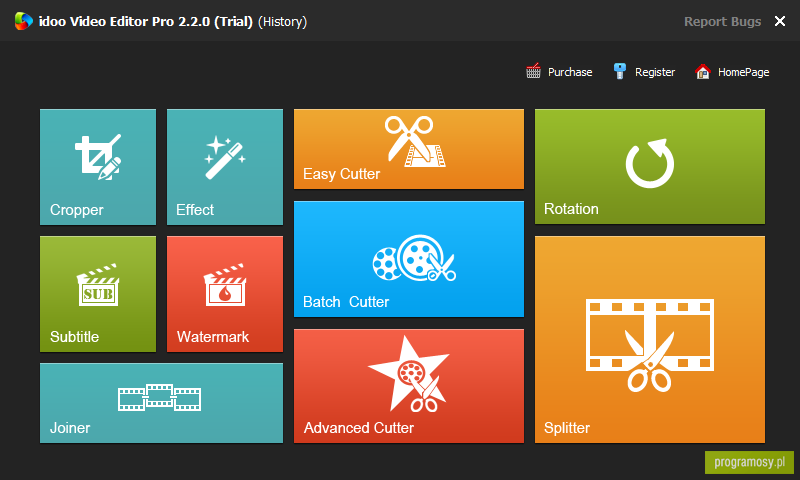This screenshot has height=480, width=800.
Task: Click the Watermark clapperboard droplet icon
Action: tap(225, 285)
